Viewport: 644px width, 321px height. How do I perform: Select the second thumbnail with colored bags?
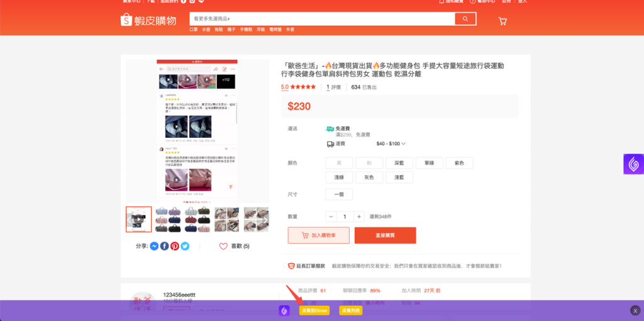click(168, 220)
